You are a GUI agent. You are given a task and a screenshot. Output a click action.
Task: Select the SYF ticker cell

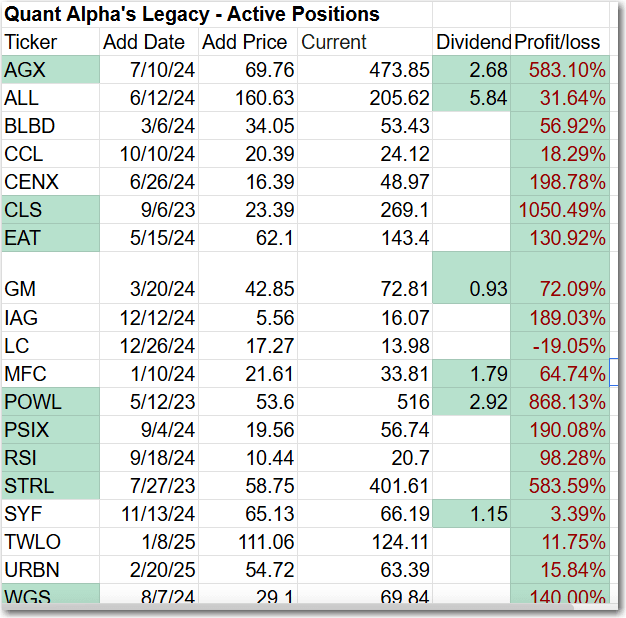pyautogui.click(x=50, y=514)
